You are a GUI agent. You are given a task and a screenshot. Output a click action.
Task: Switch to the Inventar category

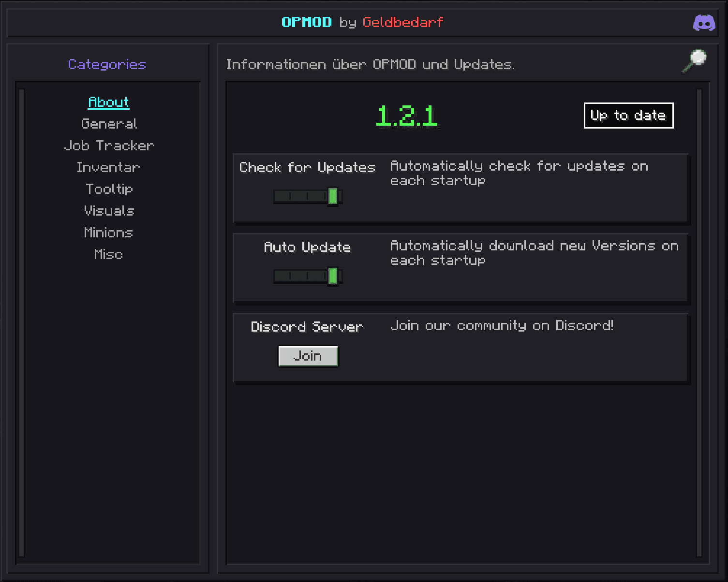pyautogui.click(x=109, y=167)
